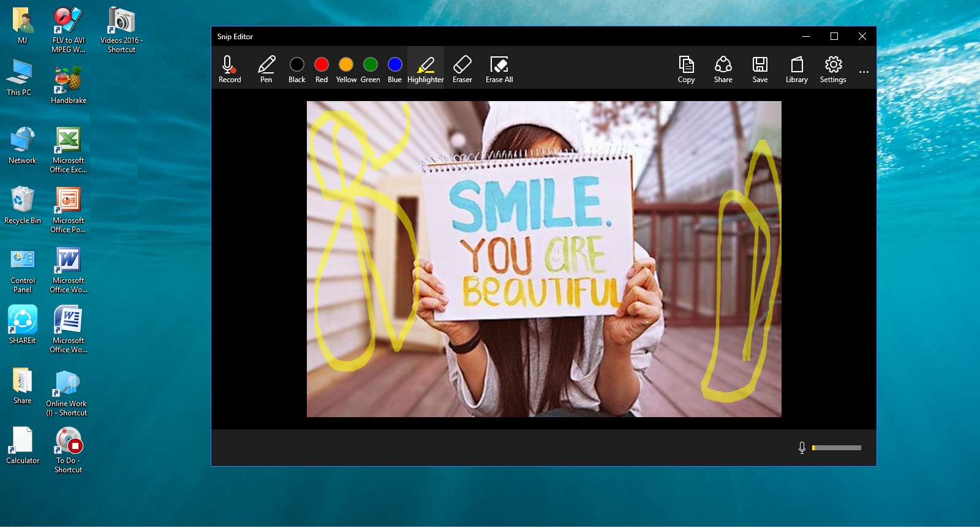The image size is (980, 528).
Task: Click the snip image canvas
Action: pos(544,259)
